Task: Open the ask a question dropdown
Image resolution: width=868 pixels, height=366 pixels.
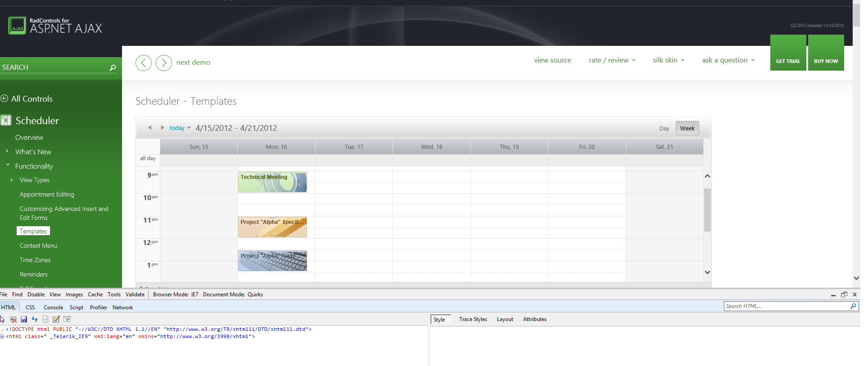Action: click(728, 60)
